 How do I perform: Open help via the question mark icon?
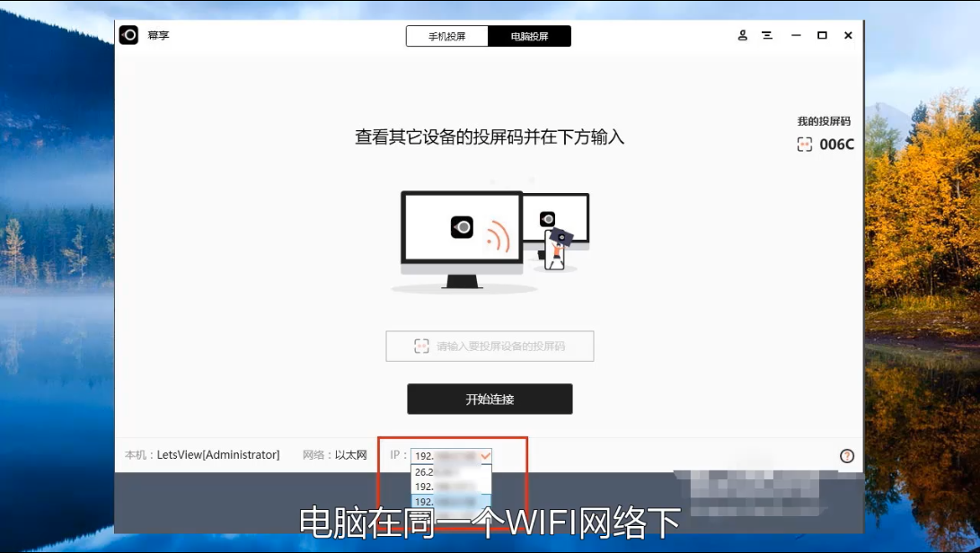[846, 456]
